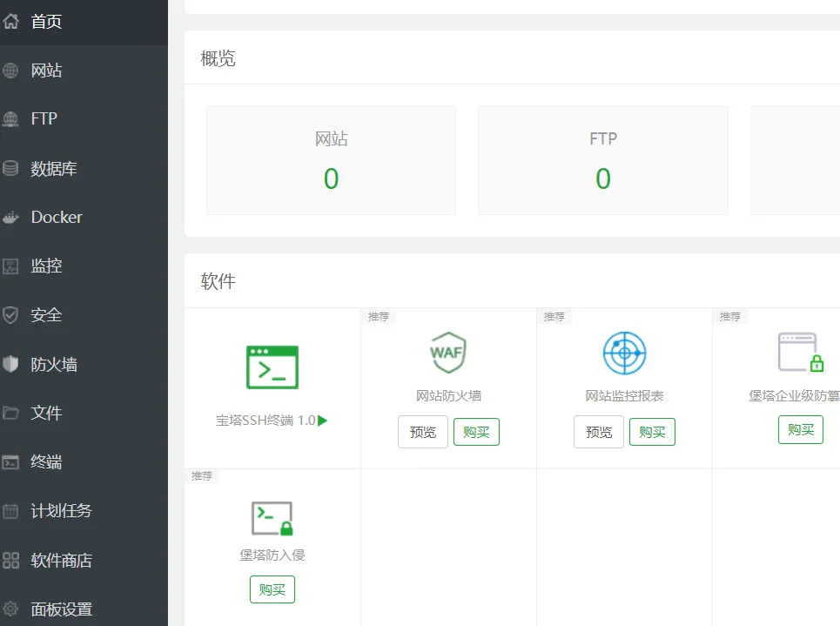Click the 软件 section heading
The height and width of the screenshot is (626, 840).
[218, 281]
